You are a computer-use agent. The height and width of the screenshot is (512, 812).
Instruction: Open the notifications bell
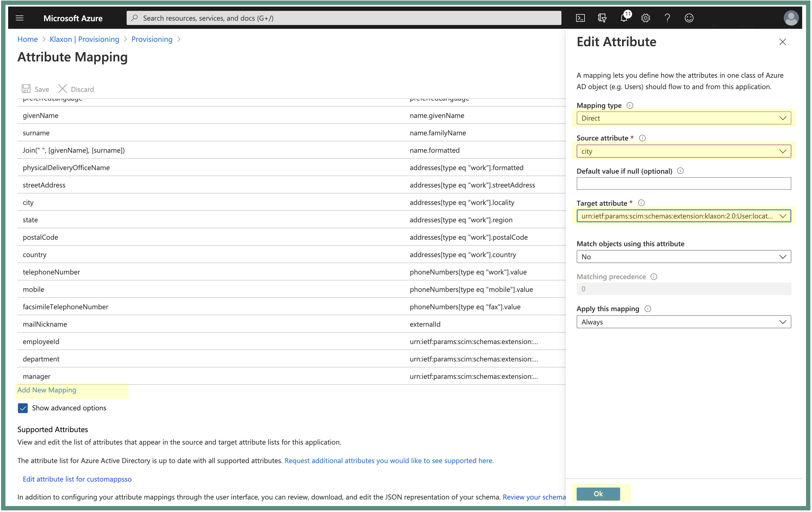point(623,18)
